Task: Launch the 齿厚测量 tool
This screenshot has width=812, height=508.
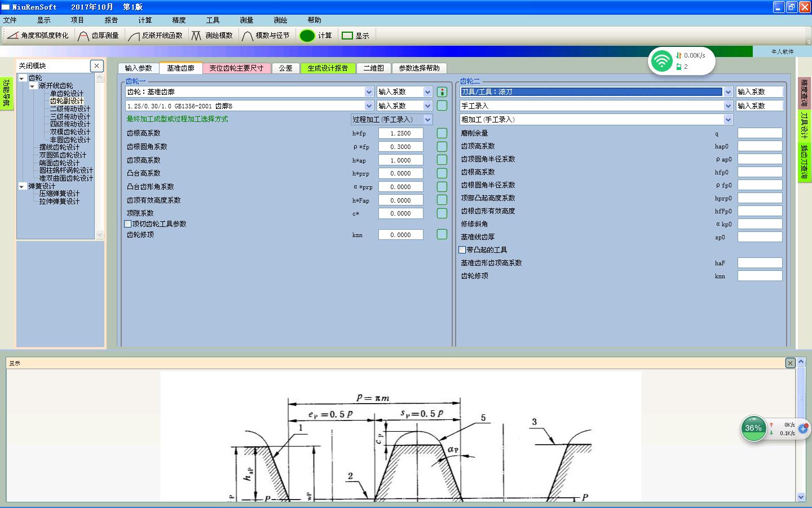Action: click(98, 36)
